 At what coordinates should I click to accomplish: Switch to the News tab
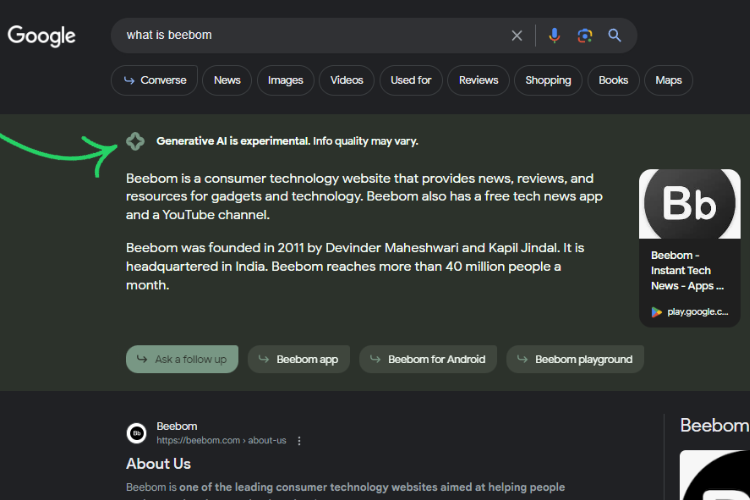[x=227, y=80]
